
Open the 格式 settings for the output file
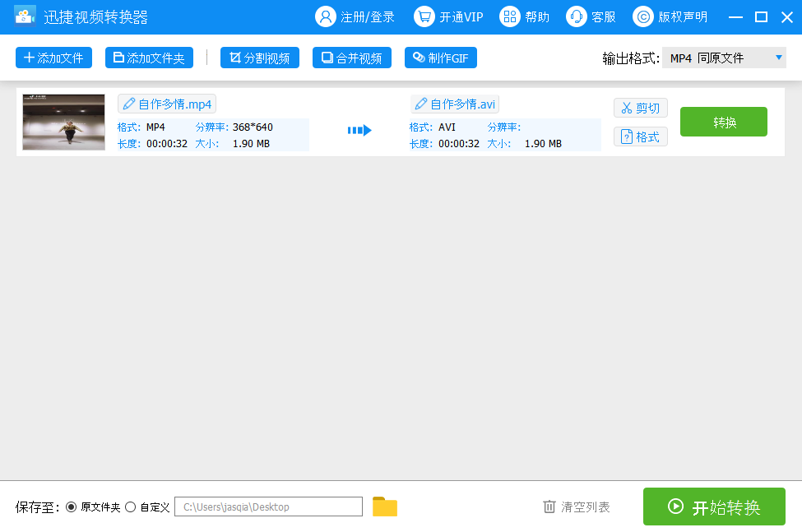tap(640, 136)
